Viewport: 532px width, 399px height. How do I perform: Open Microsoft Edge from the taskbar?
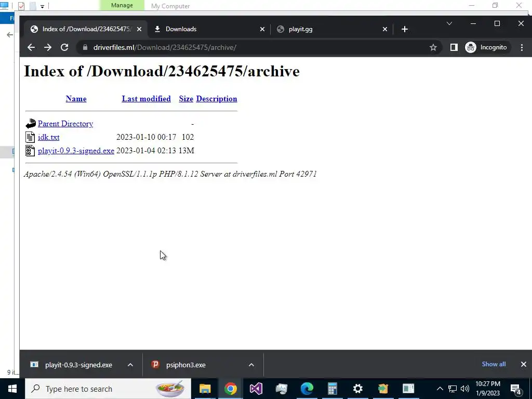pos(307,389)
